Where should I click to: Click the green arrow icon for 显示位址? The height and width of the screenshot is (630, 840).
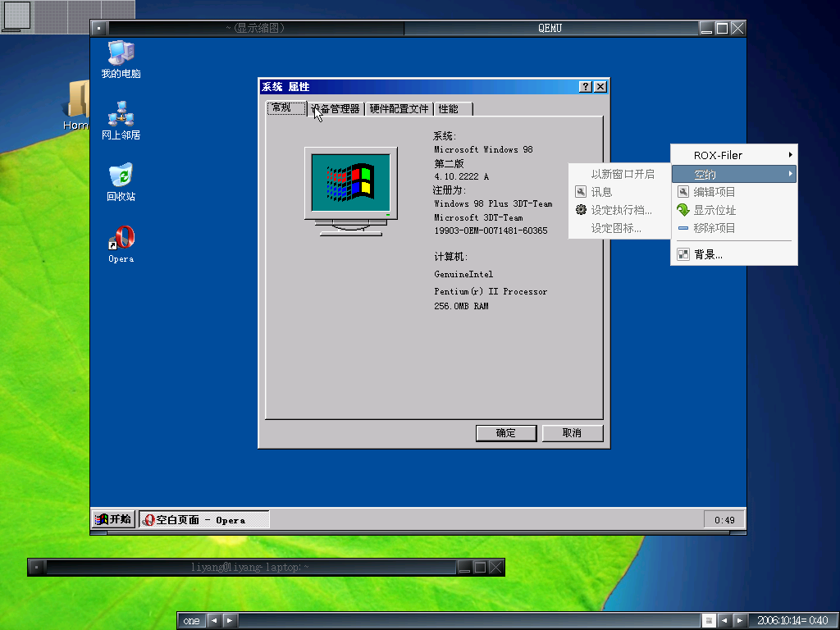click(683, 210)
